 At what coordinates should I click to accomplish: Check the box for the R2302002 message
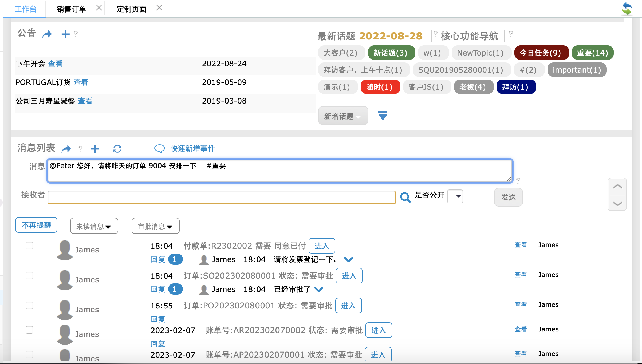click(29, 246)
